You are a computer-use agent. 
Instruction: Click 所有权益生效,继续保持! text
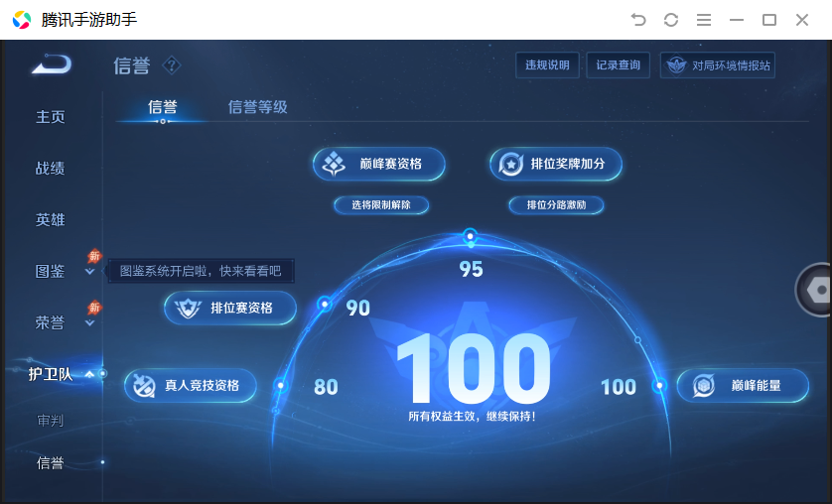click(472, 417)
